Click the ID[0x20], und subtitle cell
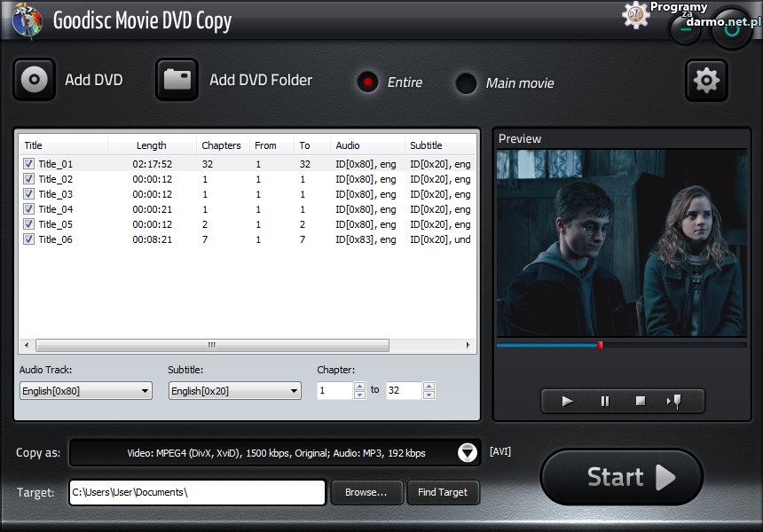763x532 pixels. pos(440,239)
